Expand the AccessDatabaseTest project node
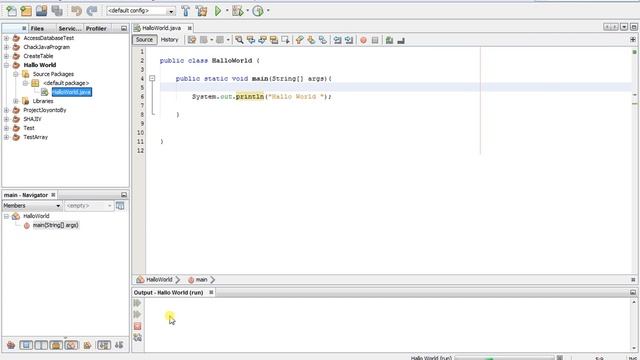 [7, 38]
